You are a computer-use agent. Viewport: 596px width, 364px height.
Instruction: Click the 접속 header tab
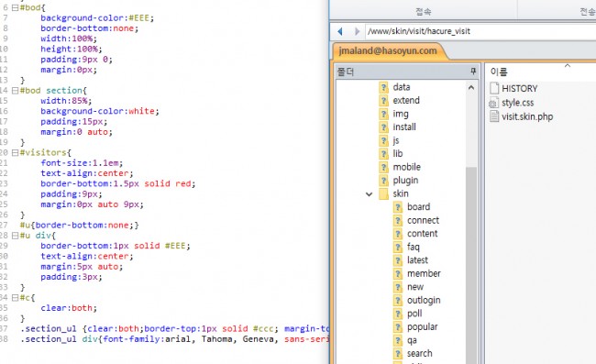[423, 12]
